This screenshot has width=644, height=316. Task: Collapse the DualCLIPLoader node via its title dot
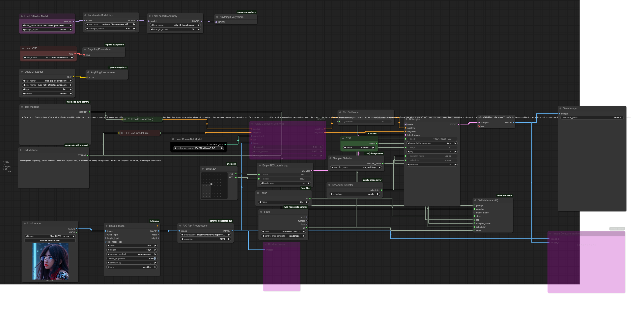[22, 72]
